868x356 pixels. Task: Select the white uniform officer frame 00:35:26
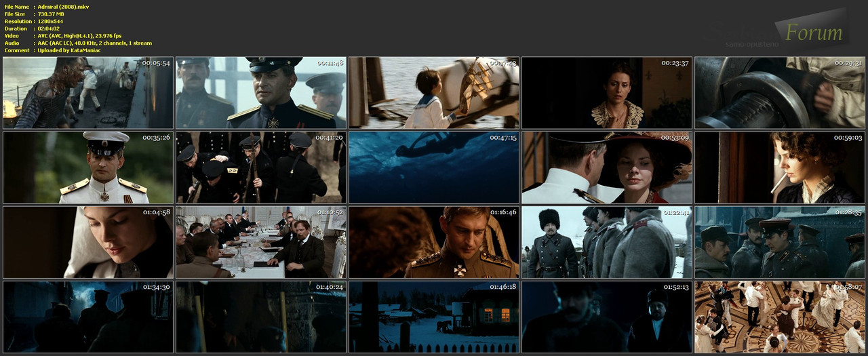point(88,167)
